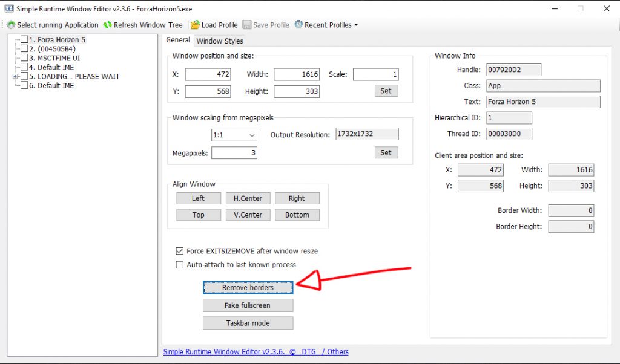Click the app icon in title bar
This screenshot has width=620, height=364.
click(8, 8)
